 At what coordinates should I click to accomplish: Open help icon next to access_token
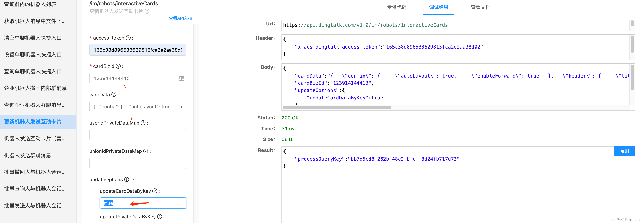tap(128, 38)
